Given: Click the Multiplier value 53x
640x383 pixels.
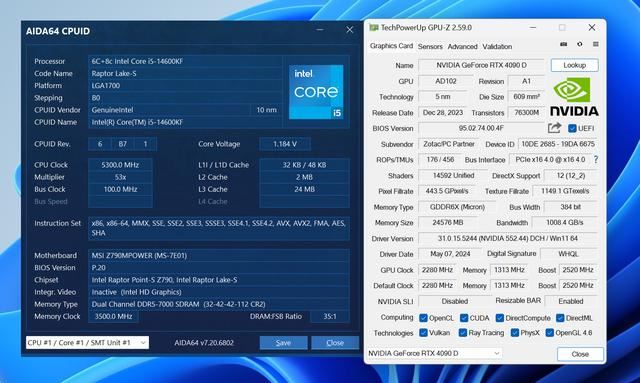Looking at the screenshot, I should 120,177.
